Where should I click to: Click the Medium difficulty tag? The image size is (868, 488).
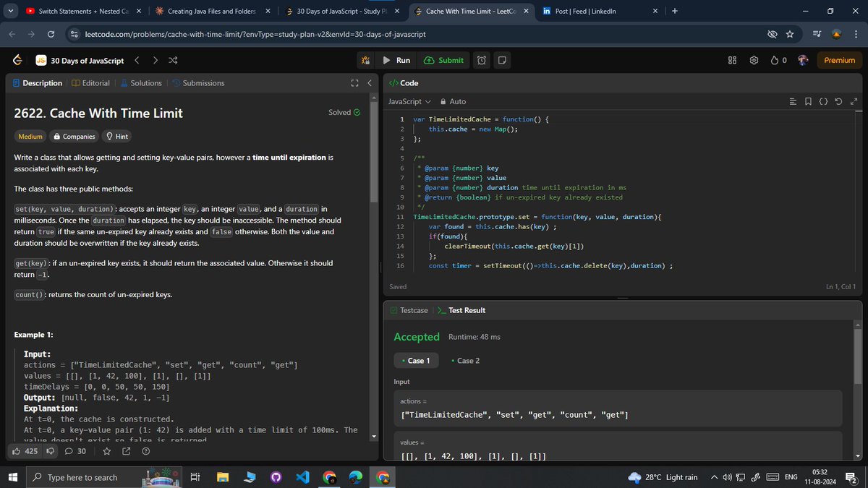(x=30, y=136)
